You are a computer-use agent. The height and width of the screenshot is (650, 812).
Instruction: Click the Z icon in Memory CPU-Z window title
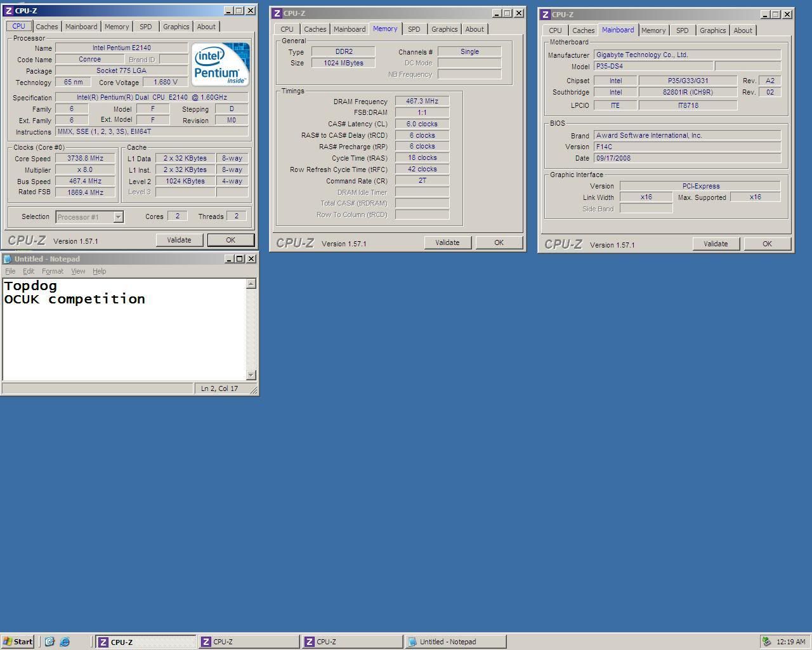(277, 13)
